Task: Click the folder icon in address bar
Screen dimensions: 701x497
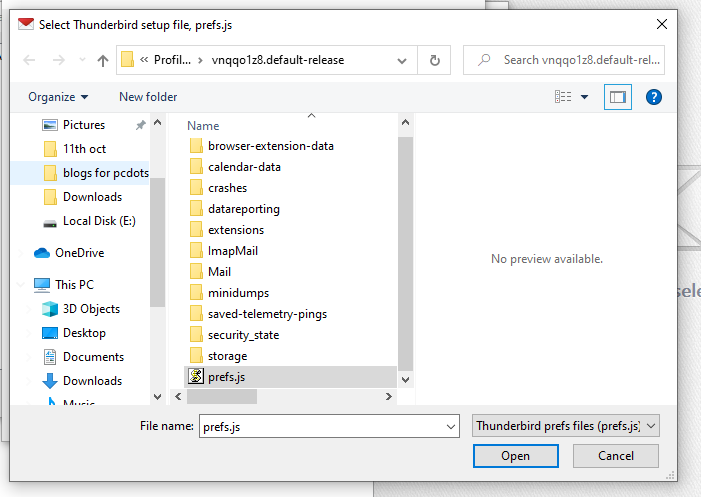Action: [x=127, y=59]
